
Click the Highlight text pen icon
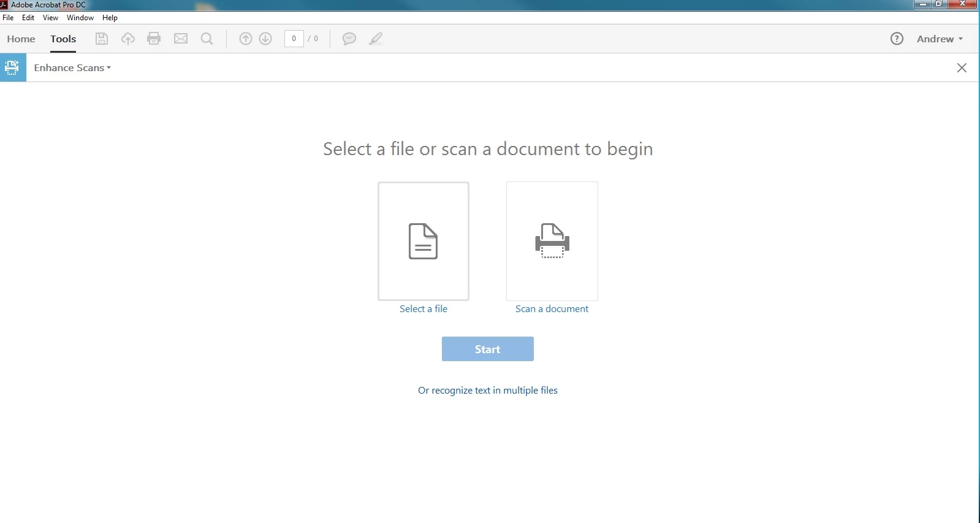[x=376, y=39]
